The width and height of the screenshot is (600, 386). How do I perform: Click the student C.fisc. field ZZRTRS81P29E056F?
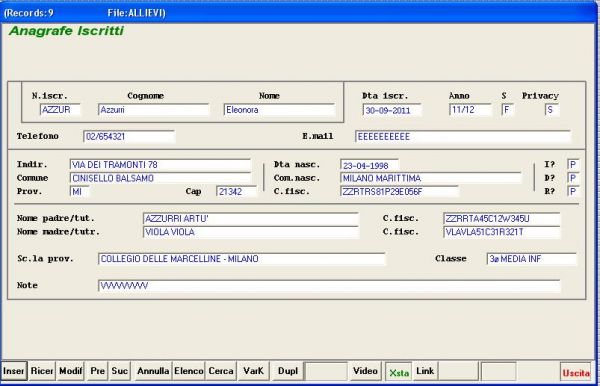click(399, 191)
